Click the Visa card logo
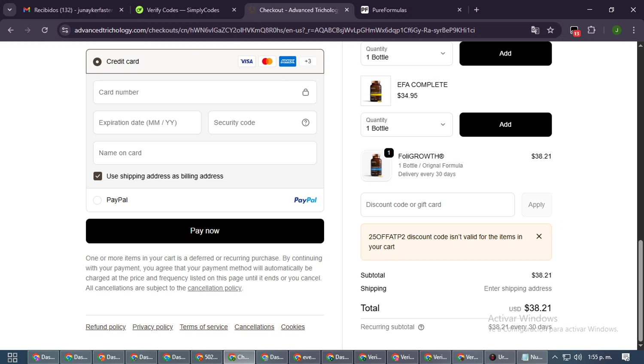Screen dimensions: 644x364 [x=246, y=61]
